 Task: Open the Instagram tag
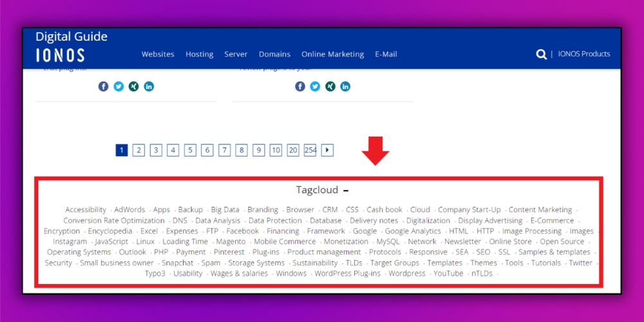click(70, 242)
